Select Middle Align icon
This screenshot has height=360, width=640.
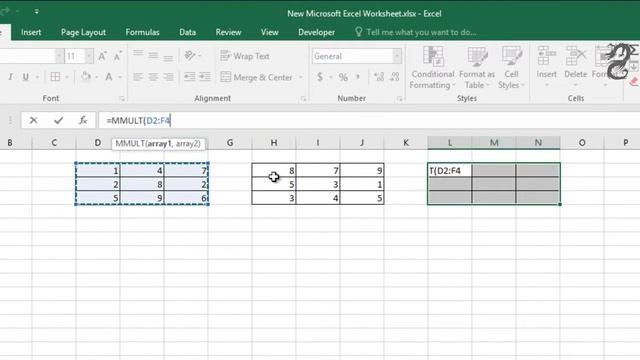[153, 55]
